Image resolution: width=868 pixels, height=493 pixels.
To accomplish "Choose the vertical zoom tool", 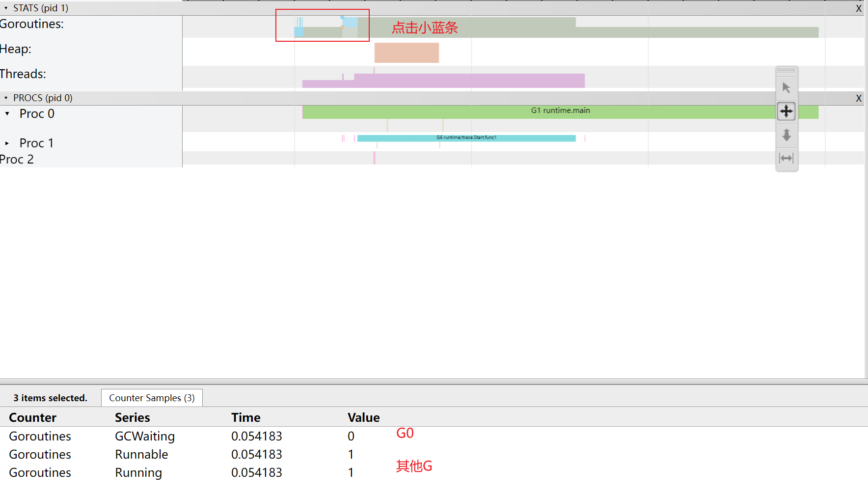I will (x=786, y=135).
